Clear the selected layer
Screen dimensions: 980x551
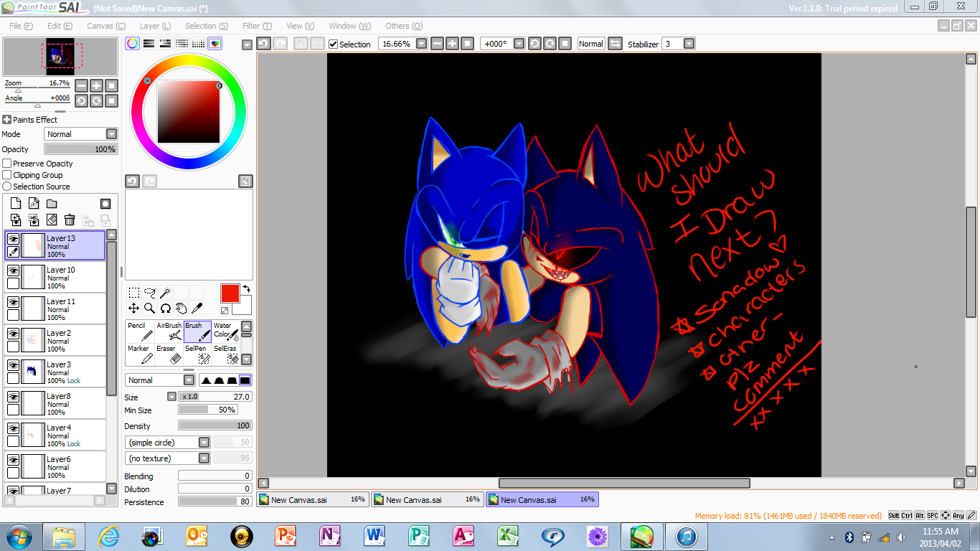(x=52, y=220)
